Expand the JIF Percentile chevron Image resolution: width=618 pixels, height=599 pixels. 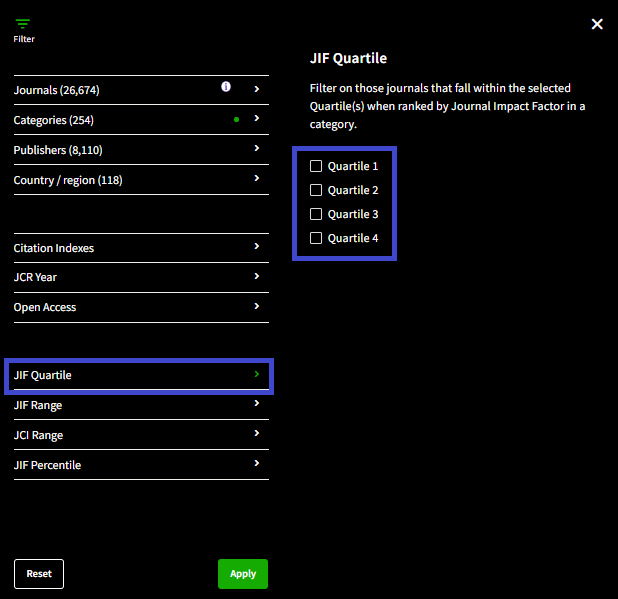point(257,464)
